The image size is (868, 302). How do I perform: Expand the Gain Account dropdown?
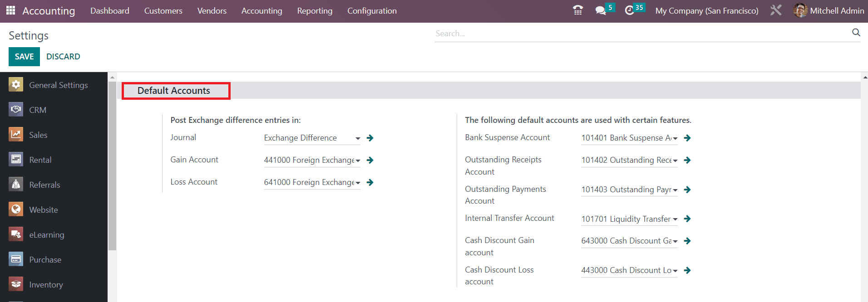(x=358, y=161)
